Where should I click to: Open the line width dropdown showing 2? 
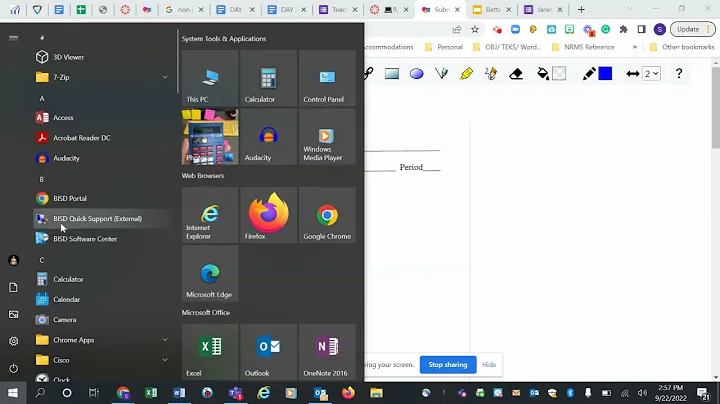click(652, 73)
